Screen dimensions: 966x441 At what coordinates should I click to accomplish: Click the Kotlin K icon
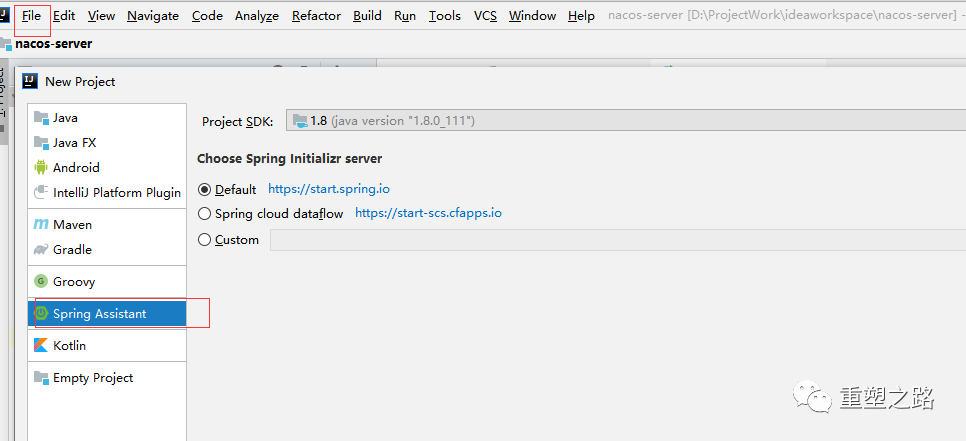click(41, 346)
